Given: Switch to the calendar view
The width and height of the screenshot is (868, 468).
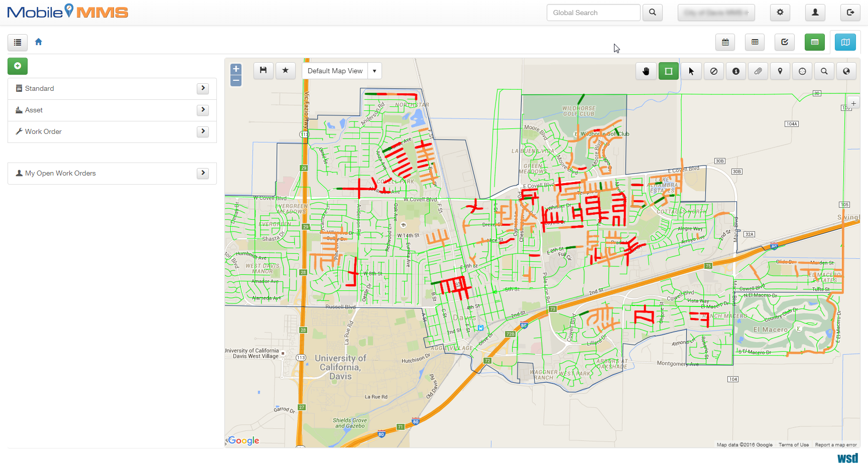Looking at the screenshot, I should 725,42.
